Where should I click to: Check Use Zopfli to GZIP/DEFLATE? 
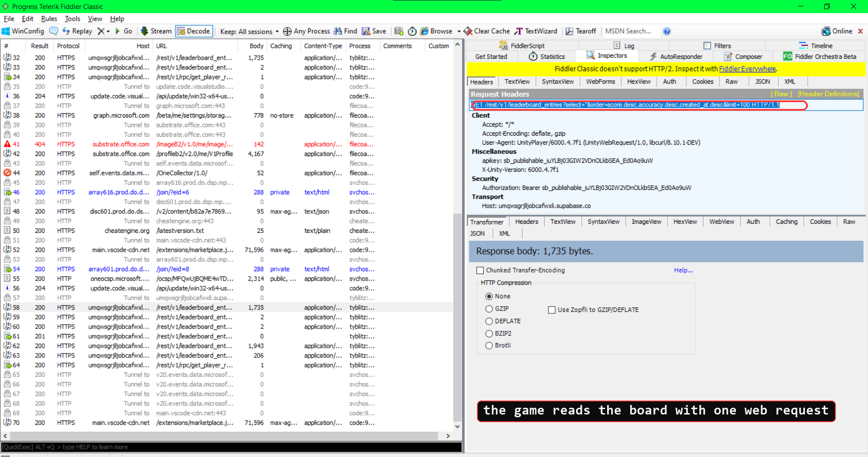pyautogui.click(x=552, y=310)
